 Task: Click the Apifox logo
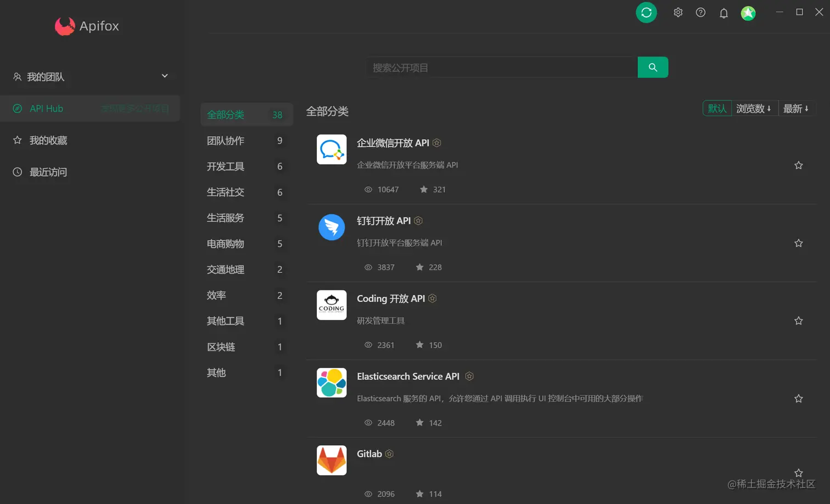coord(87,26)
